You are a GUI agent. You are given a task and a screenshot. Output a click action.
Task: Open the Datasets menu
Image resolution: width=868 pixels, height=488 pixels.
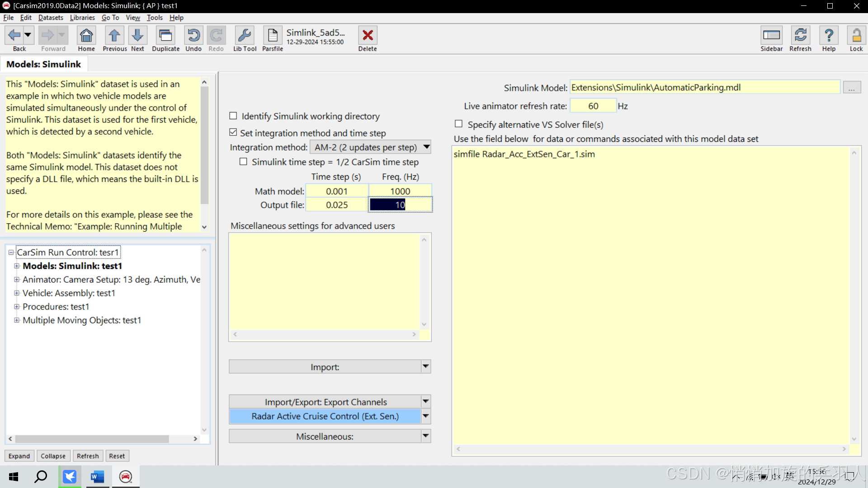coord(51,18)
